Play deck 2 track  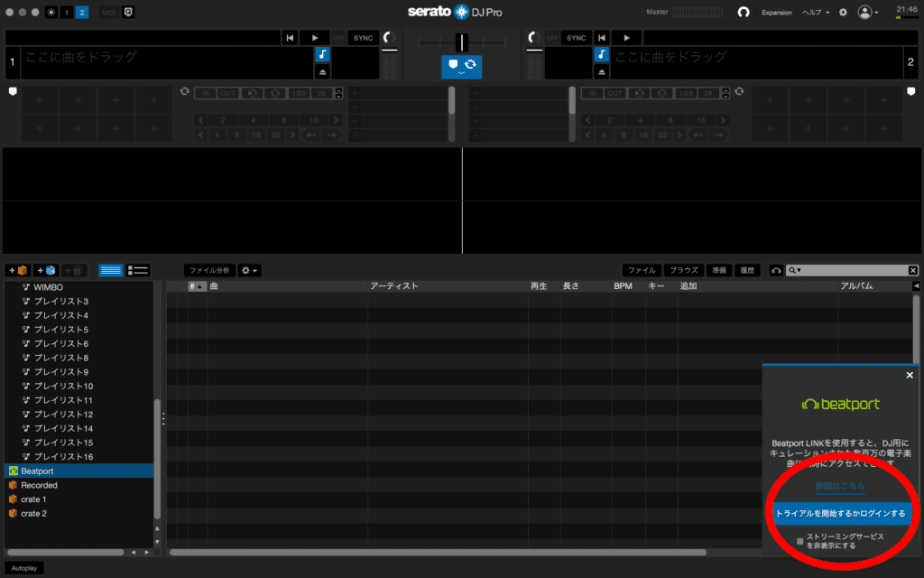pos(626,38)
